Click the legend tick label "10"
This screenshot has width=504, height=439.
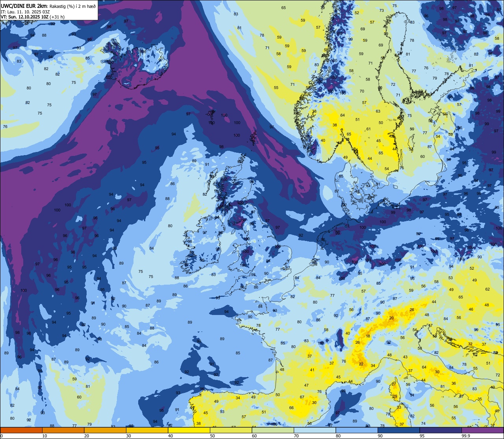44,436
